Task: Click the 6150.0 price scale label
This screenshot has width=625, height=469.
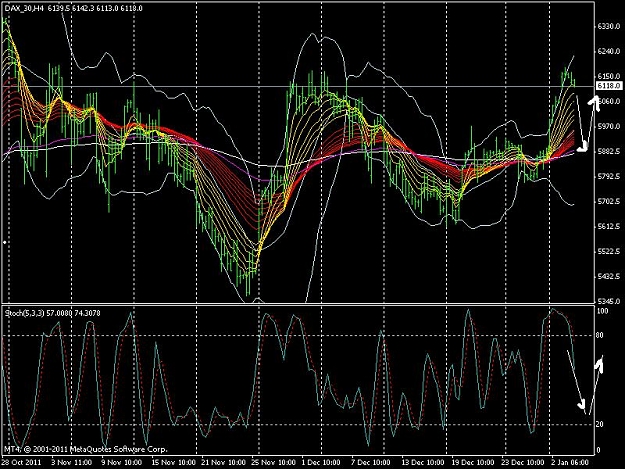Action: click(609, 76)
